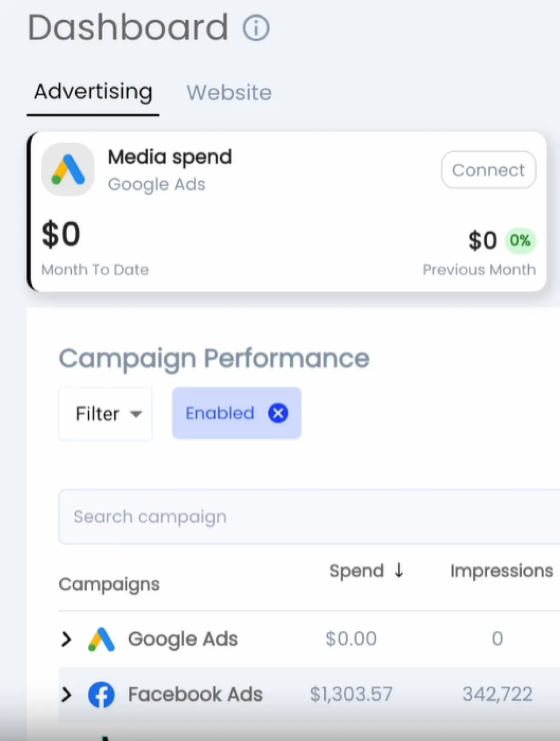The image size is (560, 741).
Task: Click the Search campaign input field
Action: 308,517
